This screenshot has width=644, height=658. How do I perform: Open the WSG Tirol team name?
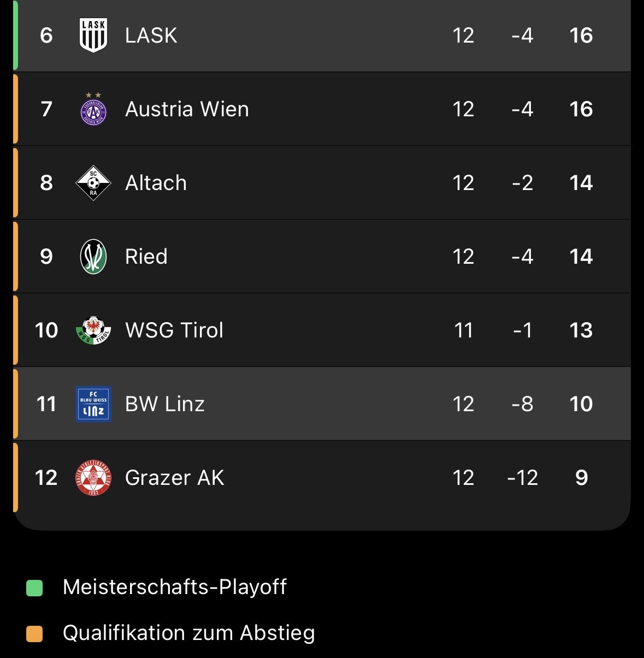tap(174, 330)
